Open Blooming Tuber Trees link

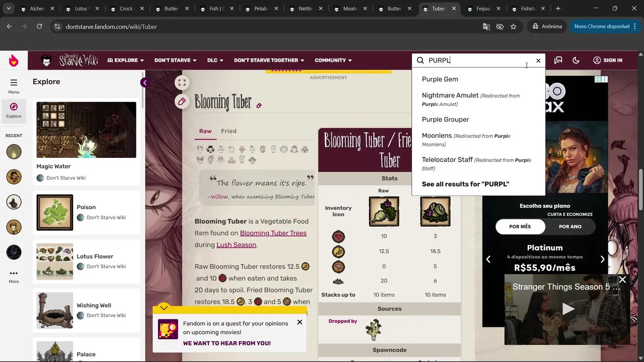[x=273, y=233]
